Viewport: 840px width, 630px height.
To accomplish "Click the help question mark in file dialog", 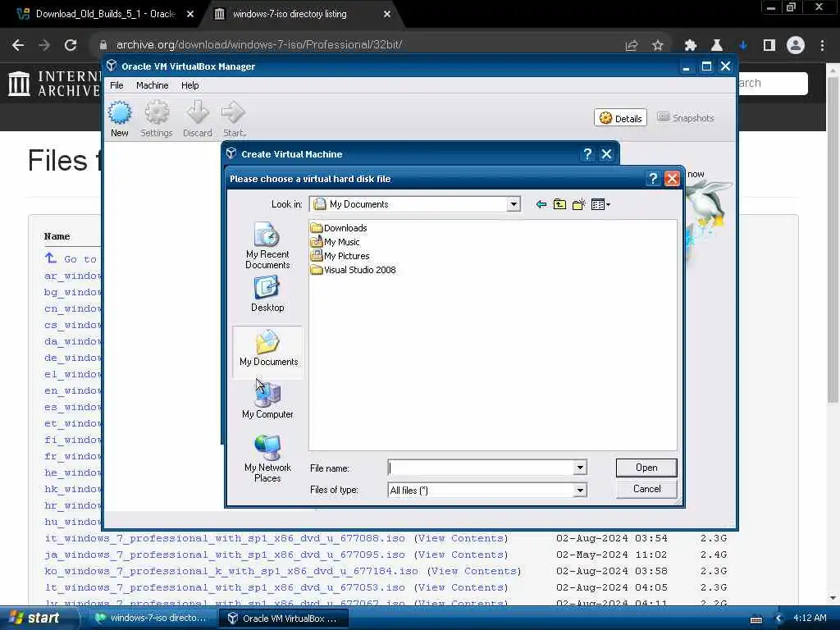I will click(x=652, y=178).
